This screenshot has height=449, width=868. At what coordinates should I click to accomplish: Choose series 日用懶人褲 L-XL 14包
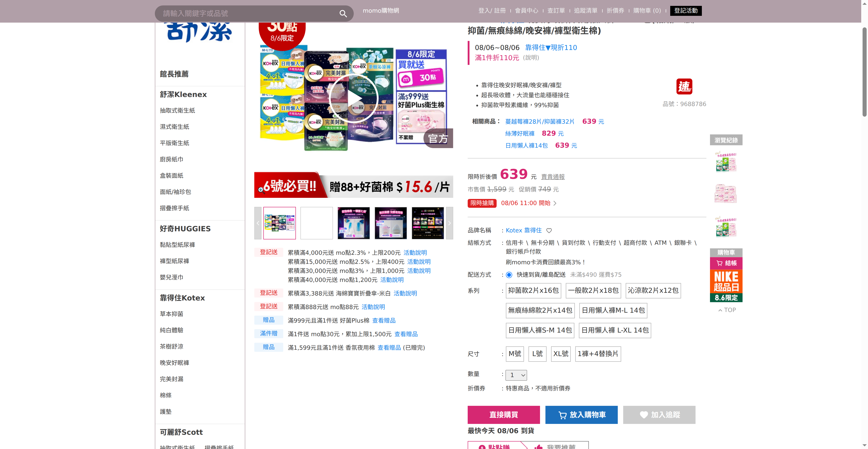tap(615, 330)
